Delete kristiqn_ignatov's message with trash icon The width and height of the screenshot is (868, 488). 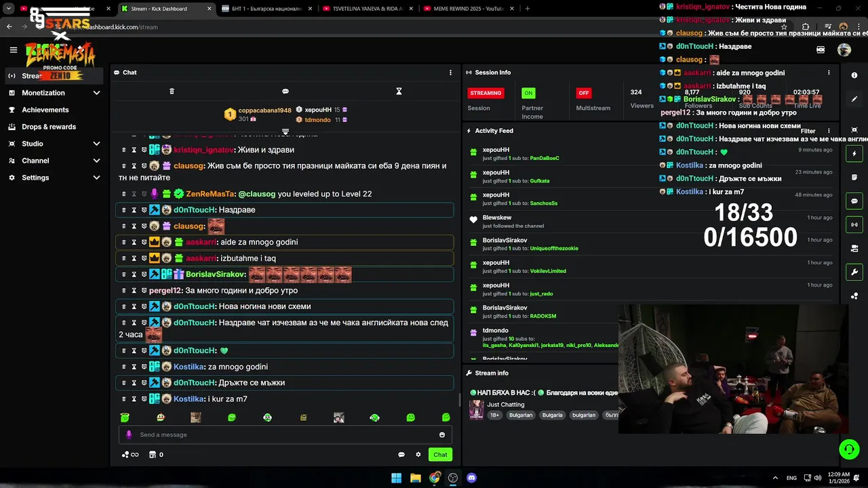[x=123, y=150]
